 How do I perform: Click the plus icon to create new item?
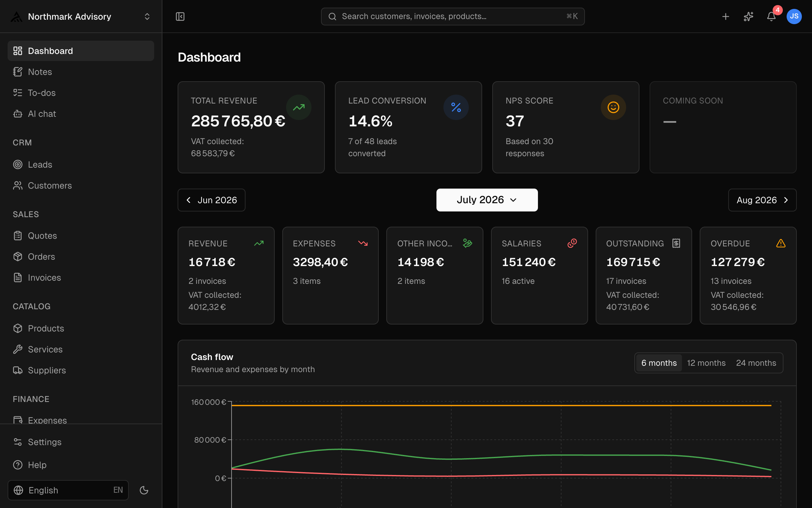[x=725, y=17]
